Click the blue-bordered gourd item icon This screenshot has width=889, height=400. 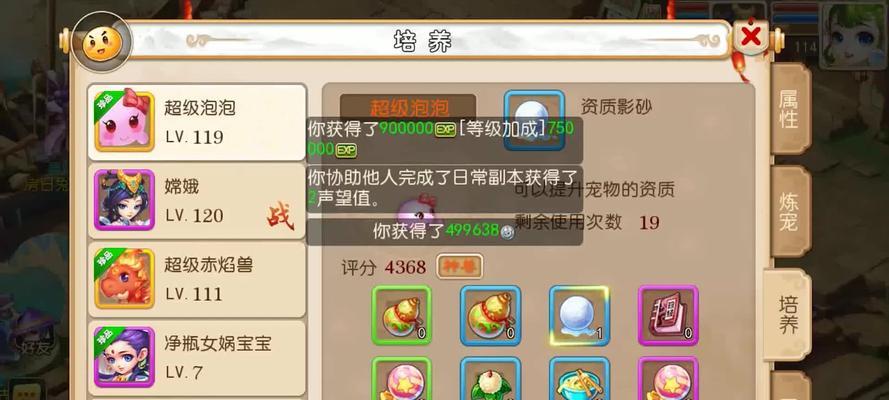[x=490, y=316]
